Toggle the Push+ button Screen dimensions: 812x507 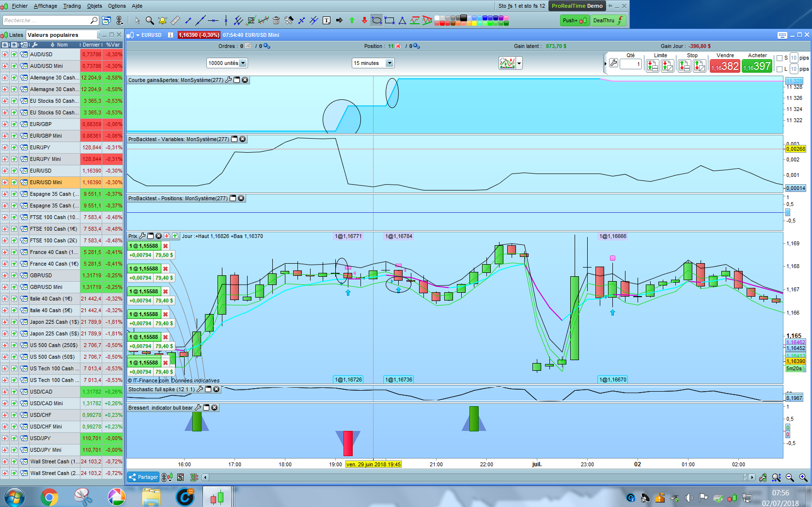pyautogui.click(x=575, y=20)
